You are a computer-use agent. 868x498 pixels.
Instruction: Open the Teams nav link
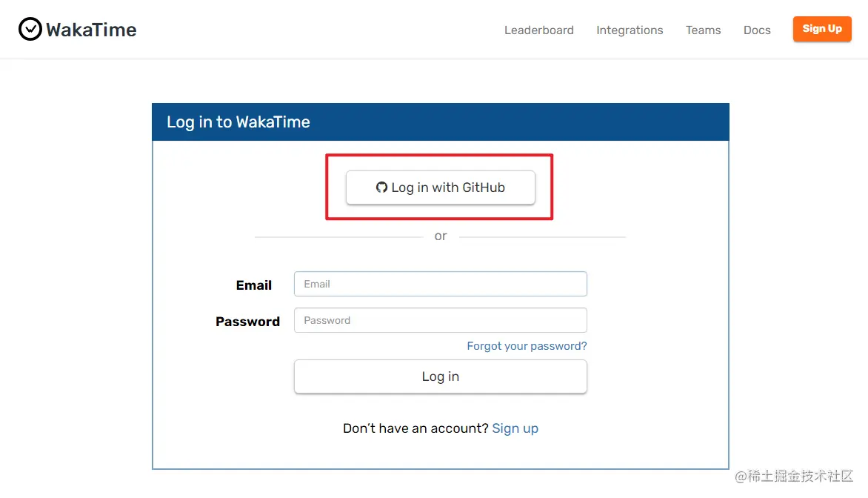[703, 30]
